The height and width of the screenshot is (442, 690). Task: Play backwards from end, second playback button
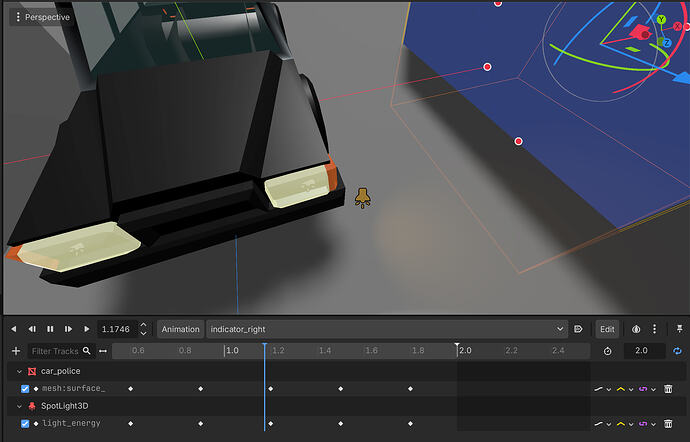coord(32,329)
